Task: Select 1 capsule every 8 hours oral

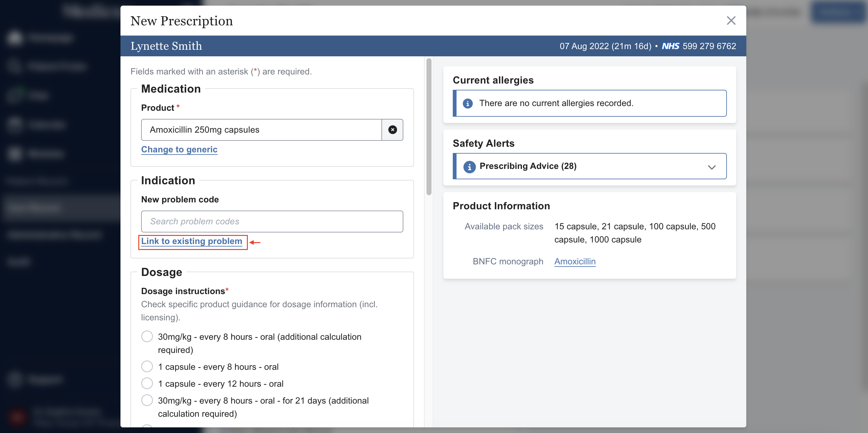Action: point(147,366)
